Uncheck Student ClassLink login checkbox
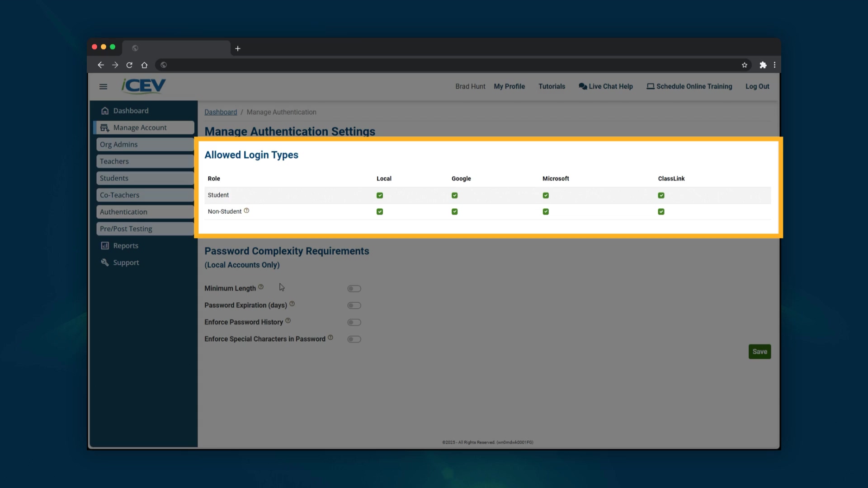The width and height of the screenshot is (868, 488). pos(661,195)
